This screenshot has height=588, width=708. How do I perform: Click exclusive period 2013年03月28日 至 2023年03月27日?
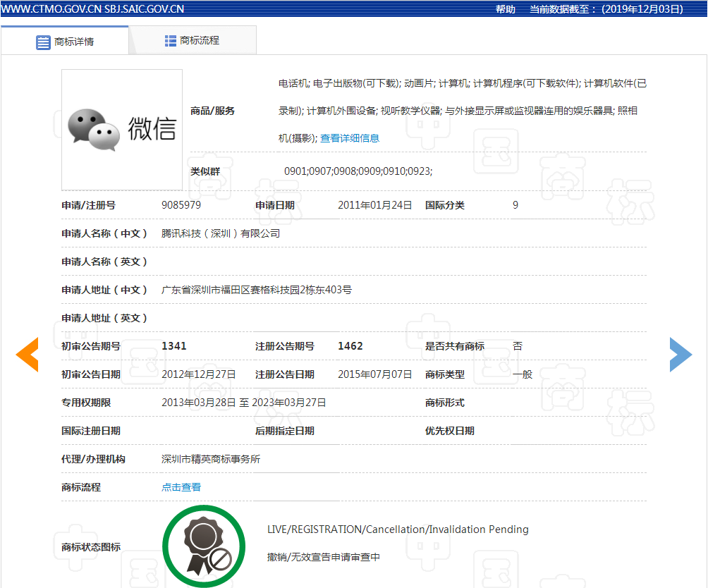click(x=244, y=403)
